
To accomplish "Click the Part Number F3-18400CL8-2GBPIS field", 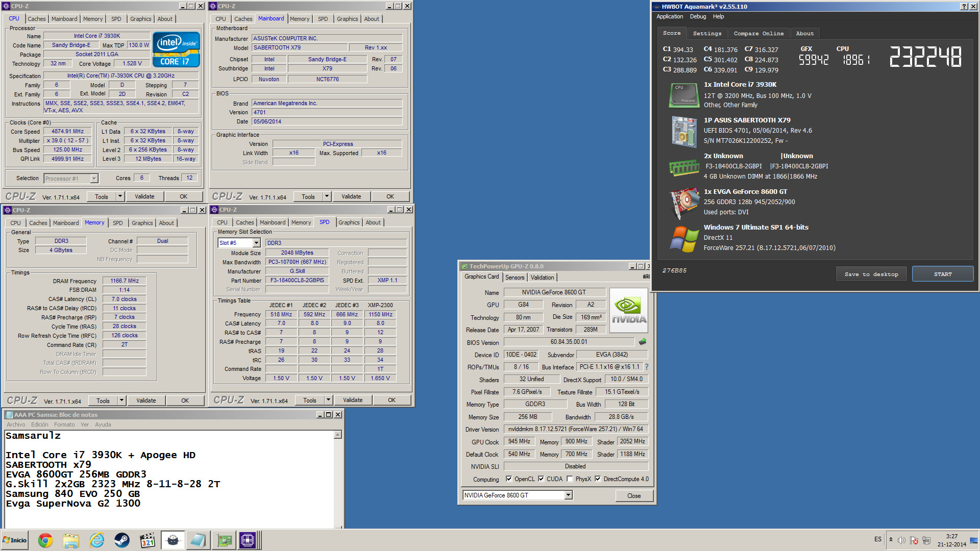I will (x=297, y=280).
